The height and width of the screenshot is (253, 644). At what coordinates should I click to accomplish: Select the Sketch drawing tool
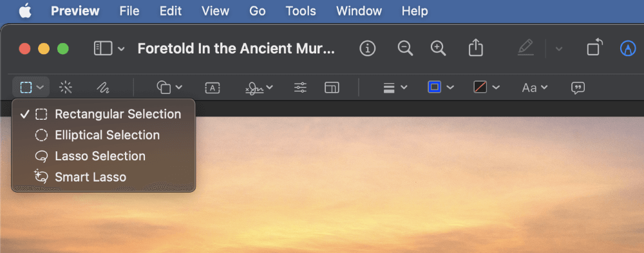[102, 88]
